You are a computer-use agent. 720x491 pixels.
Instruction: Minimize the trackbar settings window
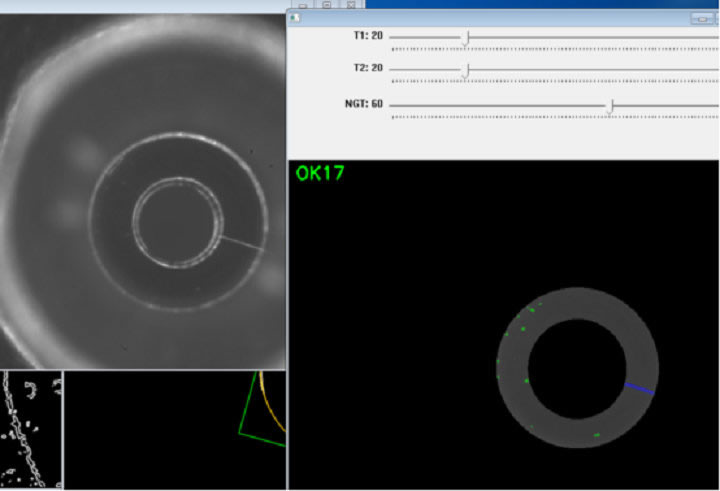(x=702, y=18)
